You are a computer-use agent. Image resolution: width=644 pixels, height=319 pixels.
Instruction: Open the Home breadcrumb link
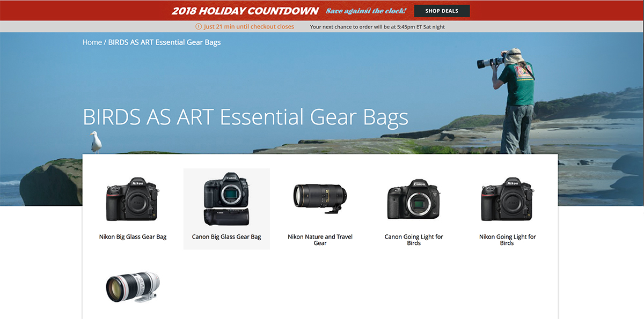[92, 42]
